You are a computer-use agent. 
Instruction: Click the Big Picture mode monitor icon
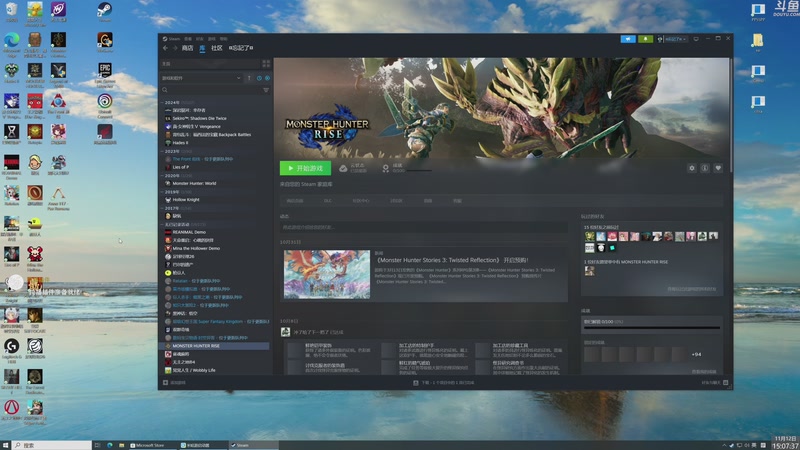[696, 39]
